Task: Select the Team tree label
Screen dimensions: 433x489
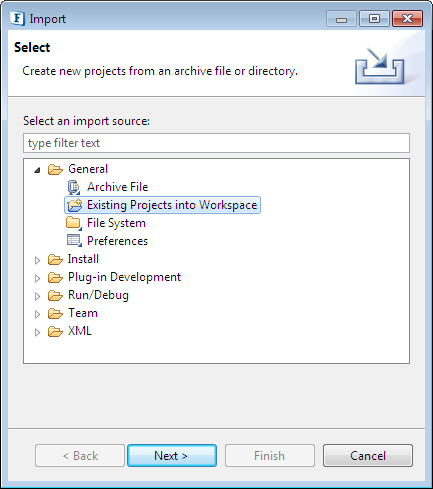Action: pos(83,313)
